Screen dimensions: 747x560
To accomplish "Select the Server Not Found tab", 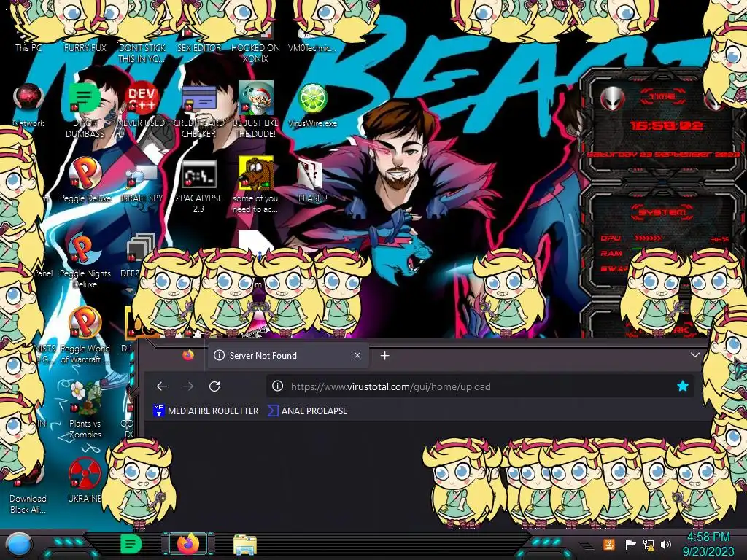I will tap(287, 355).
